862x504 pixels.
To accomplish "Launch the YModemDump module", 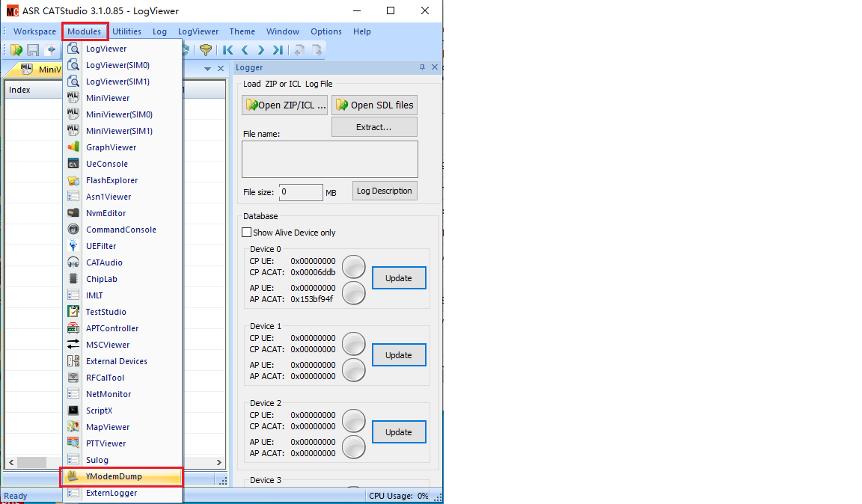I will [x=123, y=476].
